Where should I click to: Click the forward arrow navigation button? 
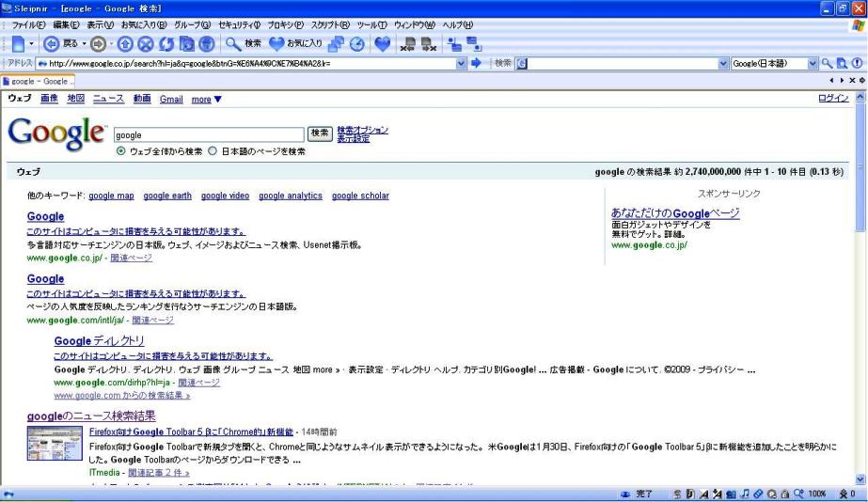[x=98, y=44]
